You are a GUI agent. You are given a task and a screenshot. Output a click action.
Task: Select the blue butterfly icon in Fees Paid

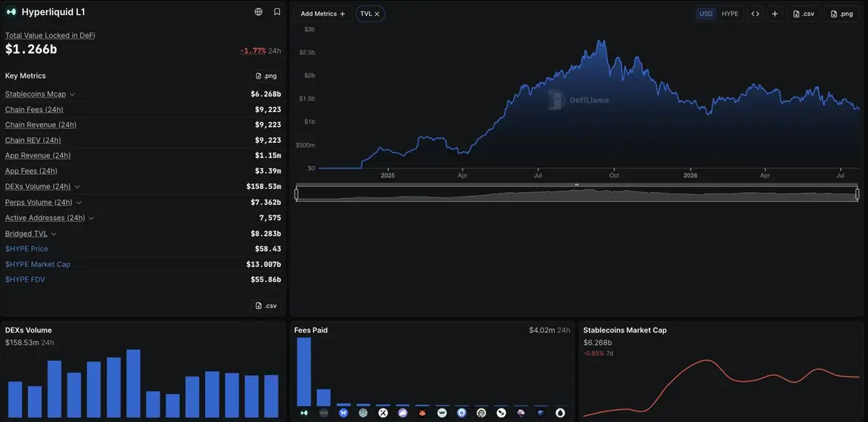[x=344, y=413]
